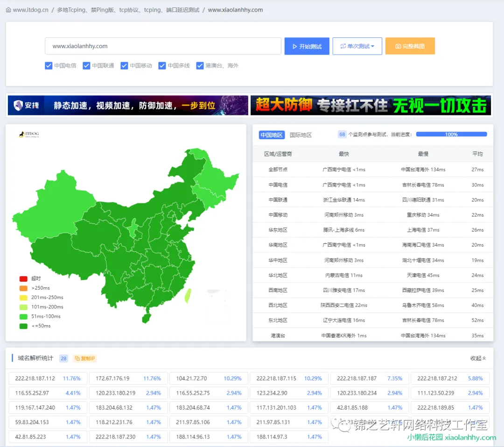Select the 华东地区 row label
The image size is (504, 447).
(278, 230)
